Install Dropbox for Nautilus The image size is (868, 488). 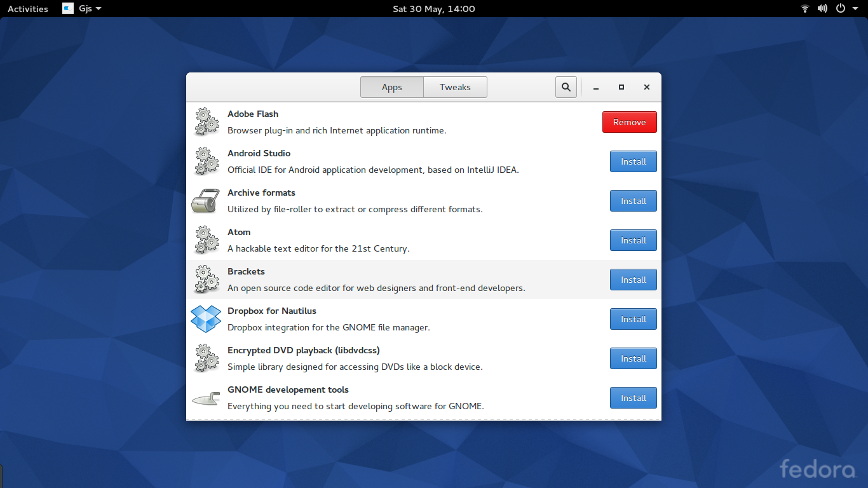[634, 319]
